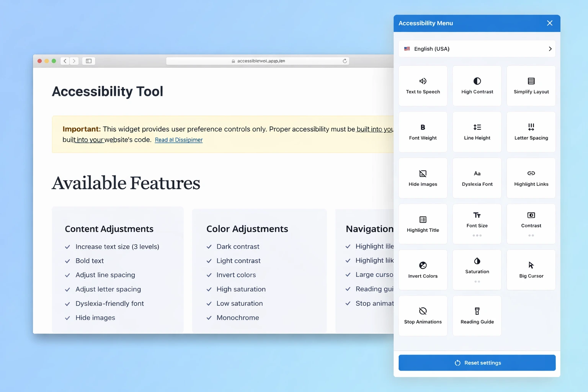
Task: Go forward using browser forward arrow
Action: (74, 61)
